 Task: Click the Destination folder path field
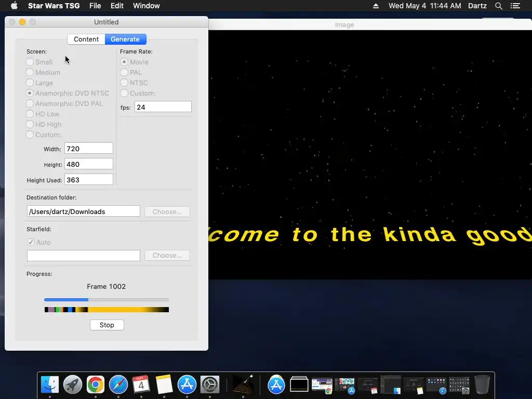(84, 211)
